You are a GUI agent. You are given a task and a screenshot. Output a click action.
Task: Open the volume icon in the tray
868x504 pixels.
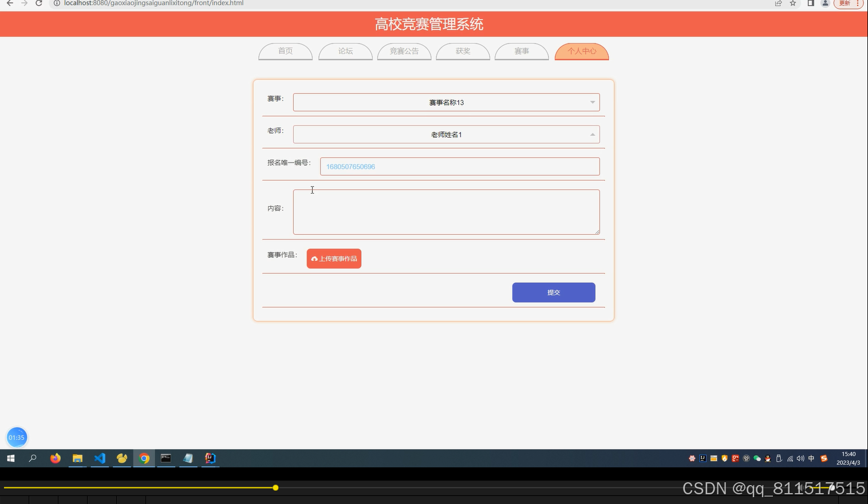800,458
